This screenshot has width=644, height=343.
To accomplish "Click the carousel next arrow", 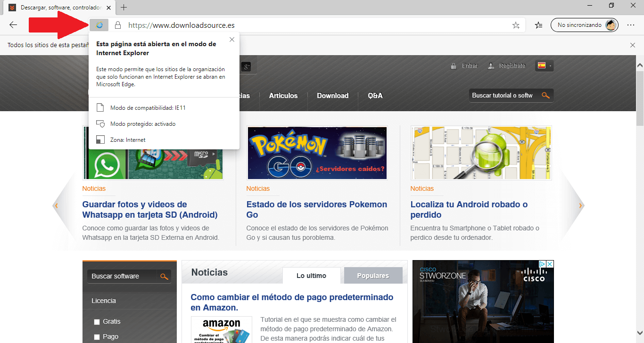I will coord(580,205).
